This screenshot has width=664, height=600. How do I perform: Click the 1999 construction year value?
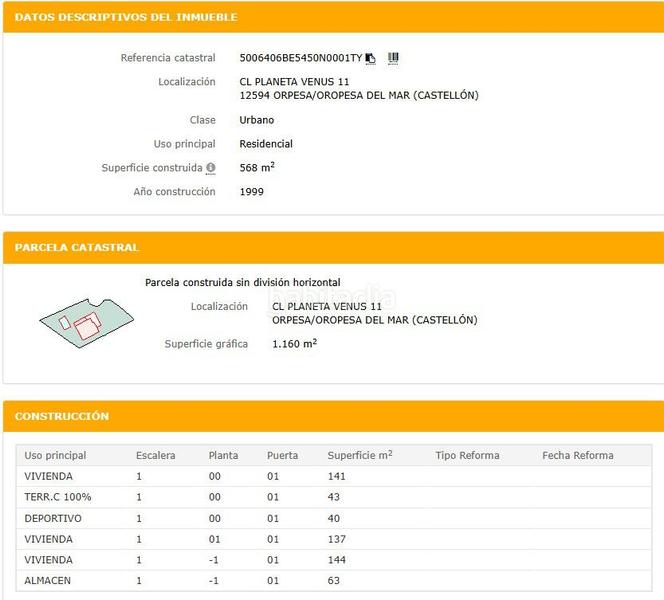[252, 192]
